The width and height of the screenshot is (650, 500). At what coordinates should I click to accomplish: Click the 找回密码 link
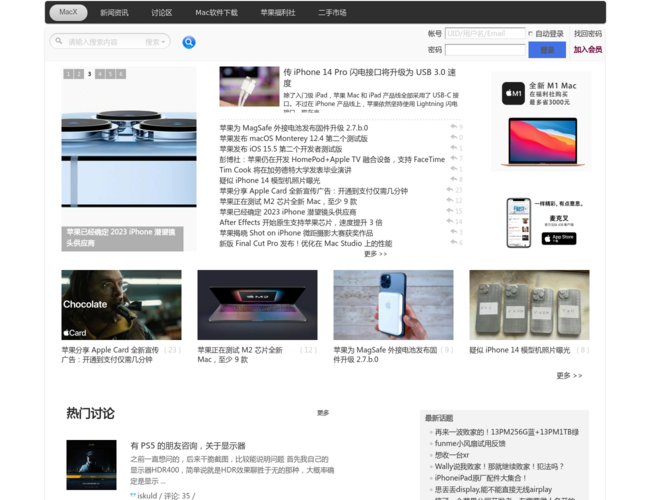tap(588, 34)
